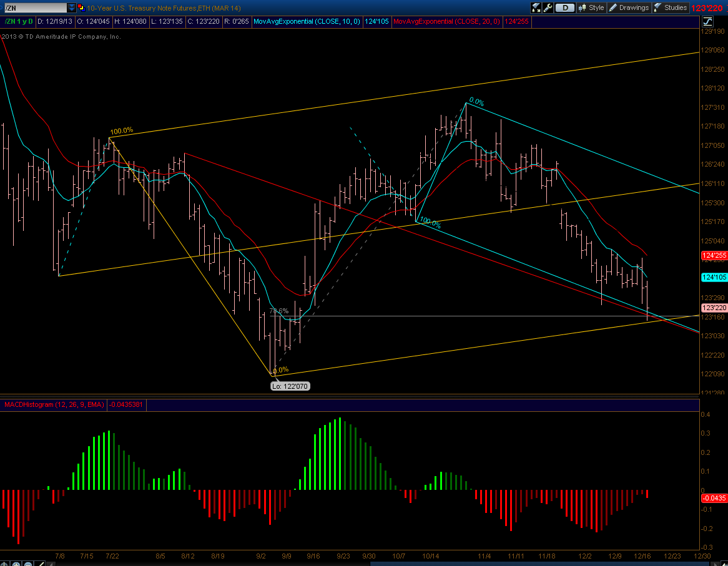
Task: Open chart settings wrench icon
Action: pyautogui.click(x=548, y=7)
